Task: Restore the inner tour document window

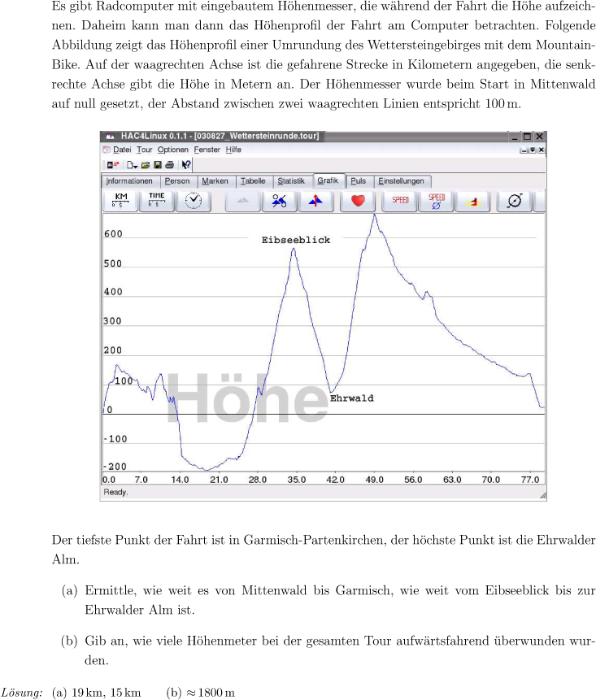Action: [x=532, y=150]
